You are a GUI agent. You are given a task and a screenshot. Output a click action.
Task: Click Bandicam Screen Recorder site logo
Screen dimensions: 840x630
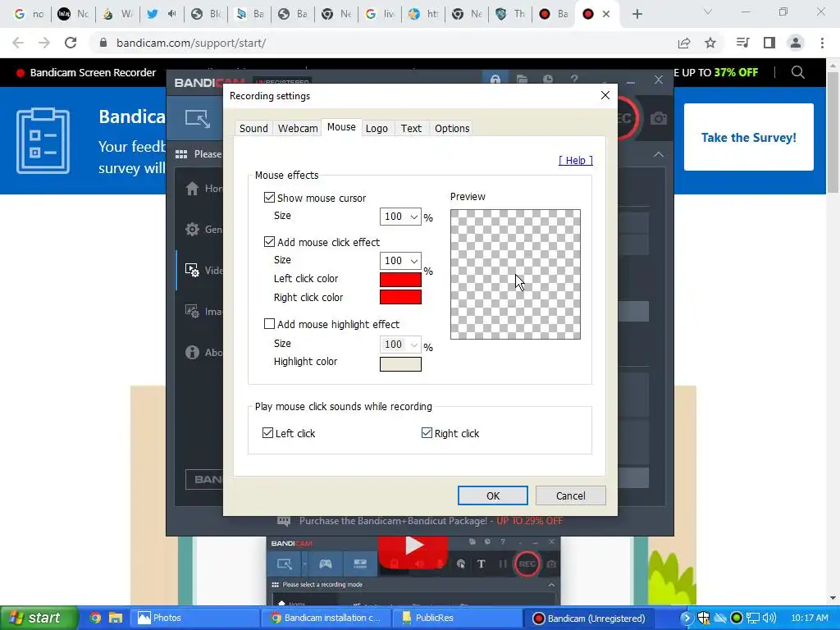86,72
